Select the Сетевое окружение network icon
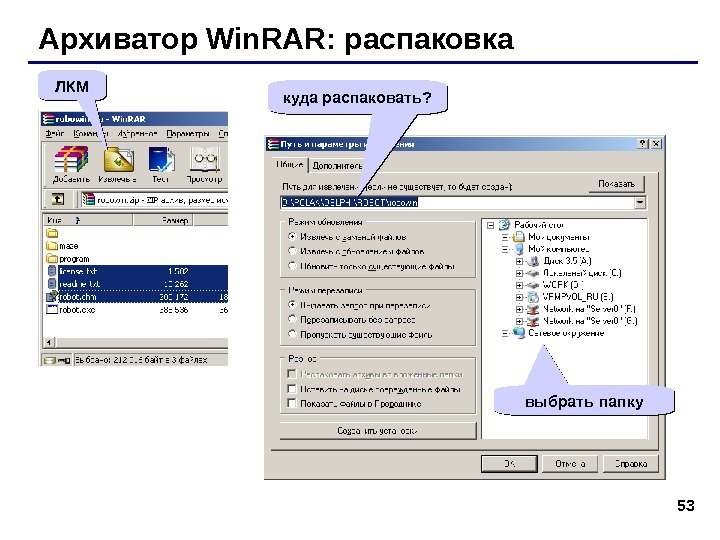720x540 pixels. (519, 333)
